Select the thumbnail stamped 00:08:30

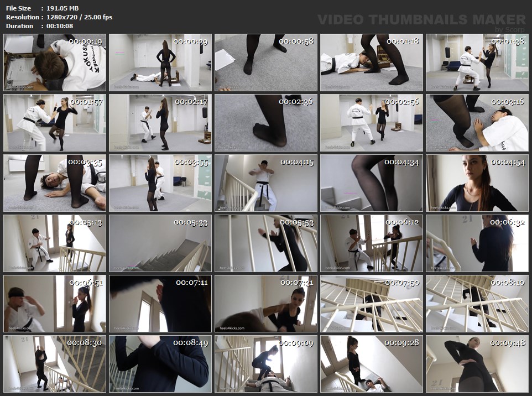click(55, 364)
